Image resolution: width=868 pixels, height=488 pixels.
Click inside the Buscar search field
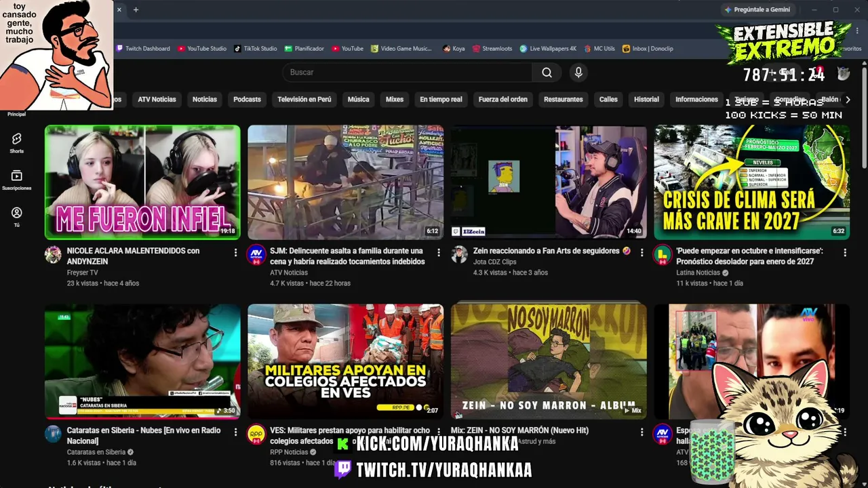407,73
